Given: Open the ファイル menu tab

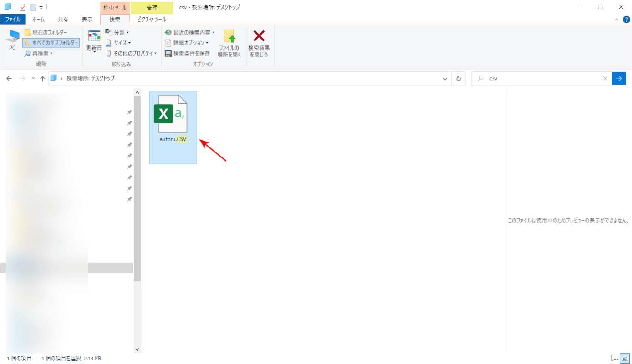Looking at the screenshot, I should 13,20.
